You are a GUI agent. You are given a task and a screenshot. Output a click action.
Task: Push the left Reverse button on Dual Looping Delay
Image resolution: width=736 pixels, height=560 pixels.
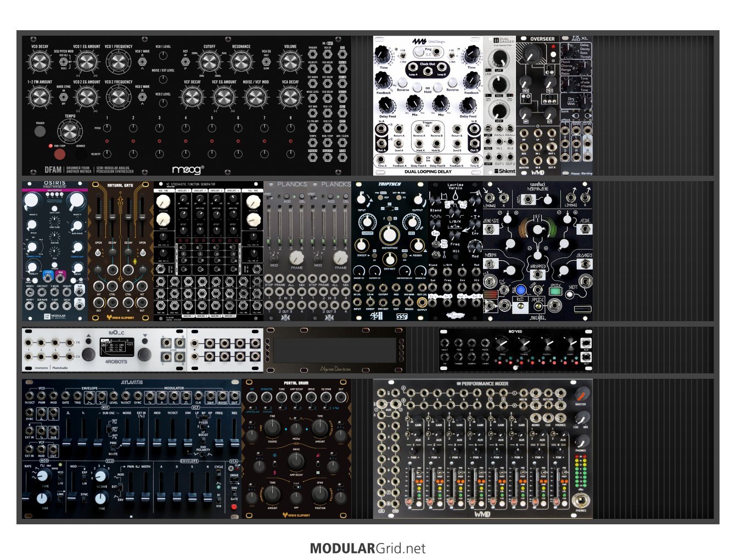[x=403, y=82]
